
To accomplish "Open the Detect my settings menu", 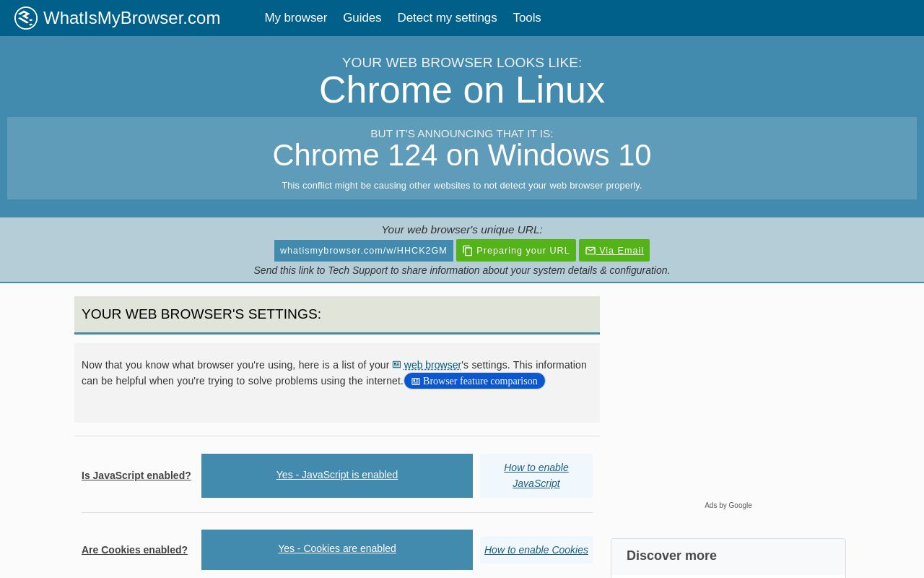I will click(447, 18).
